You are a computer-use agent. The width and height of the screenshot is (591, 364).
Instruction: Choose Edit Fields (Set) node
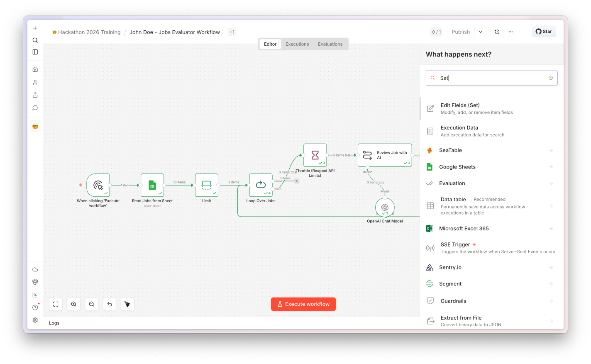click(x=491, y=109)
